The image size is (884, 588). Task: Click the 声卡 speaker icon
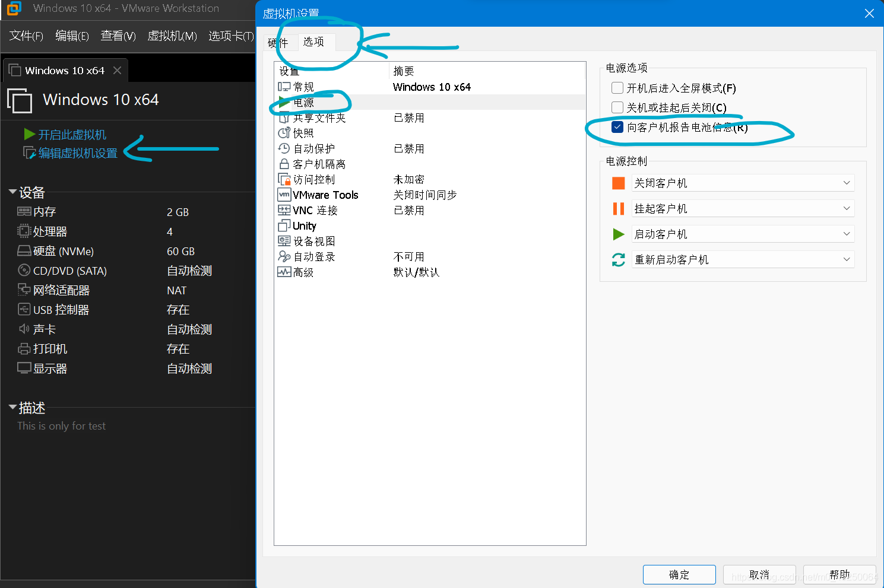tap(24, 329)
